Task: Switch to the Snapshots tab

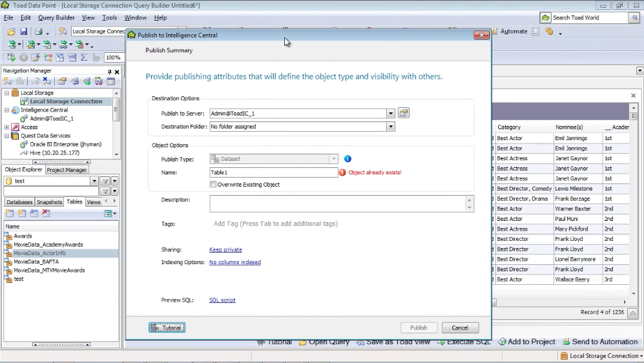Action: click(49, 202)
